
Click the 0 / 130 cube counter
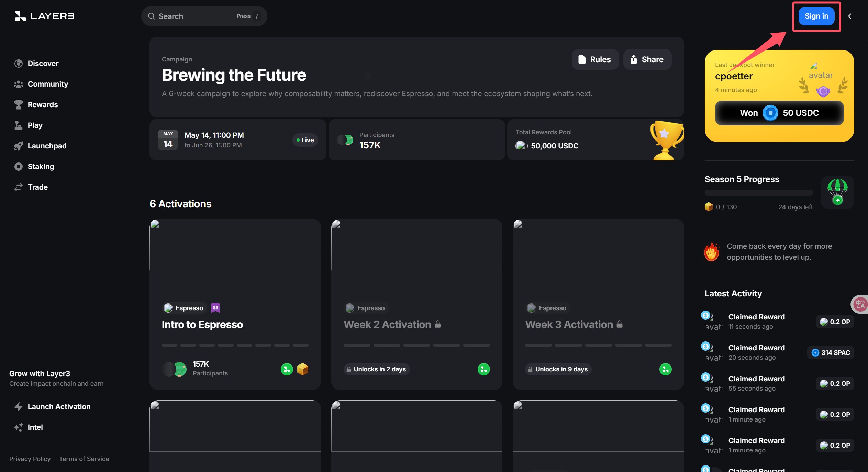[721, 207]
